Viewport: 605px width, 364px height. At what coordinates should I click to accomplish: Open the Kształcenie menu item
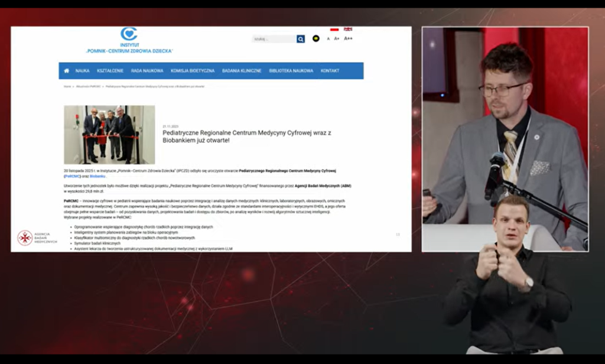[x=110, y=71]
